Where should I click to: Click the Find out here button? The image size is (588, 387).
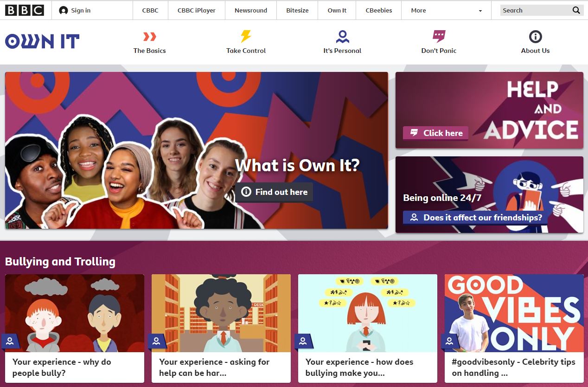274,192
